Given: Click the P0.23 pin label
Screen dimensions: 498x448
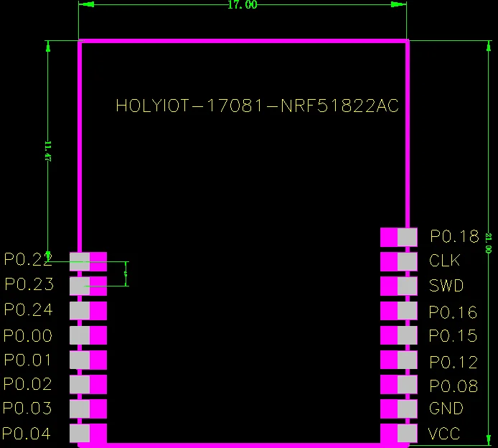Looking at the screenshot, I should (29, 284).
